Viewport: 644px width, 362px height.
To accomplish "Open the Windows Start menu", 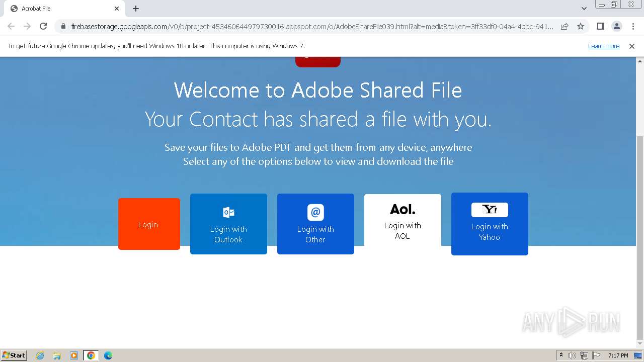I will pos(14,355).
